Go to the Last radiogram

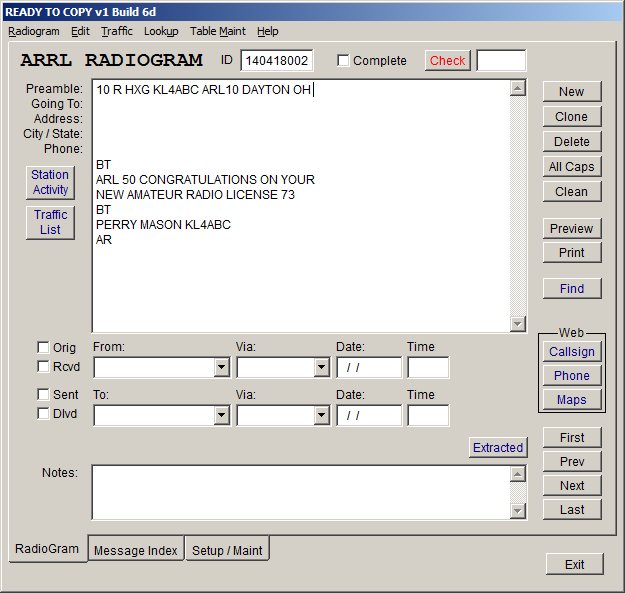[572, 510]
